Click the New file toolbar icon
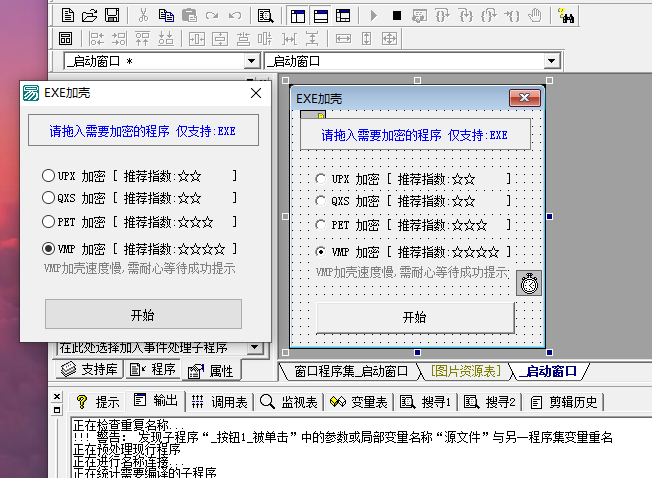Image resolution: width=652 pixels, height=478 pixels. (68, 15)
